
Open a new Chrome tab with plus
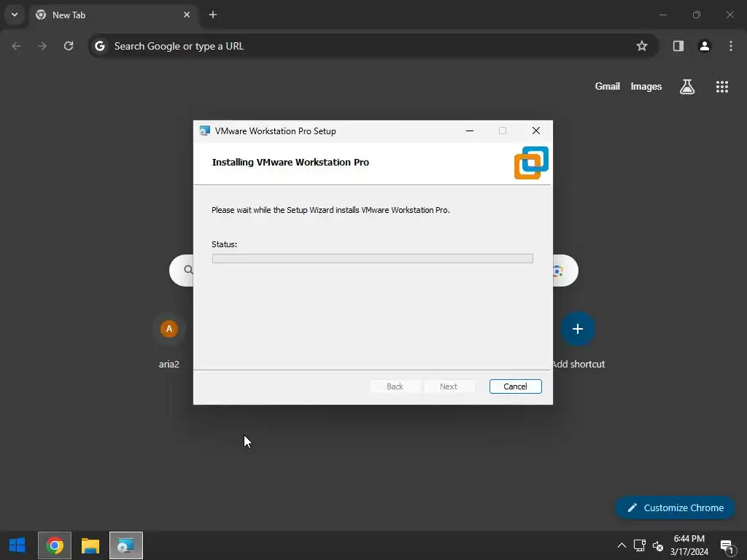click(213, 15)
